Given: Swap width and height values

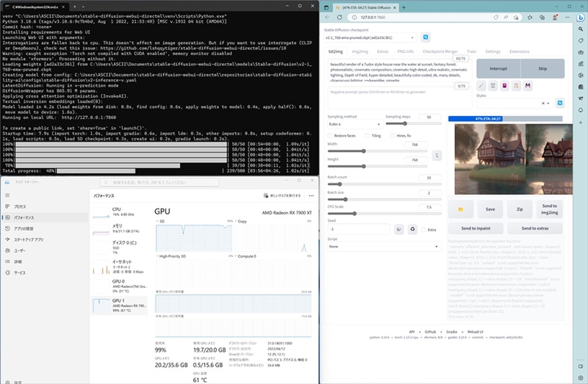Looking at the screenshot, I should pyautogui.click(x=437, y=156).
